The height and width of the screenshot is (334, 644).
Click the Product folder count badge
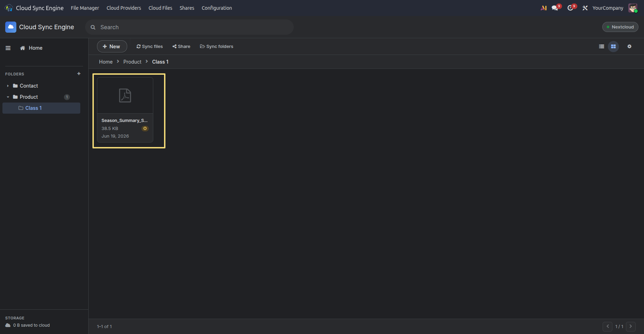[67, 97]
